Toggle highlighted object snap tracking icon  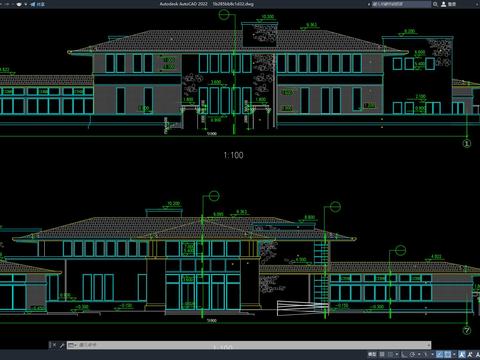coord(440,354)
